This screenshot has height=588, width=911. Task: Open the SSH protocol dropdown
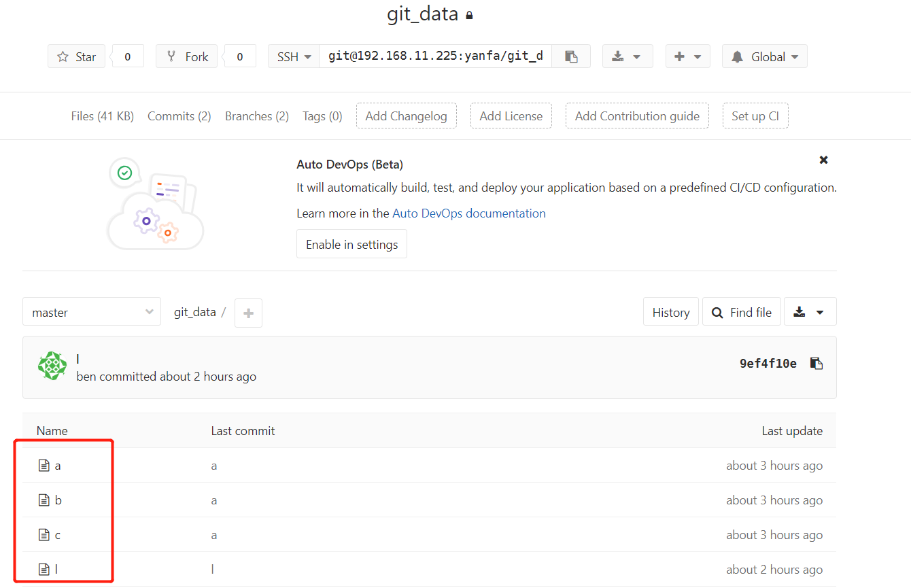(x=294, y=57)
